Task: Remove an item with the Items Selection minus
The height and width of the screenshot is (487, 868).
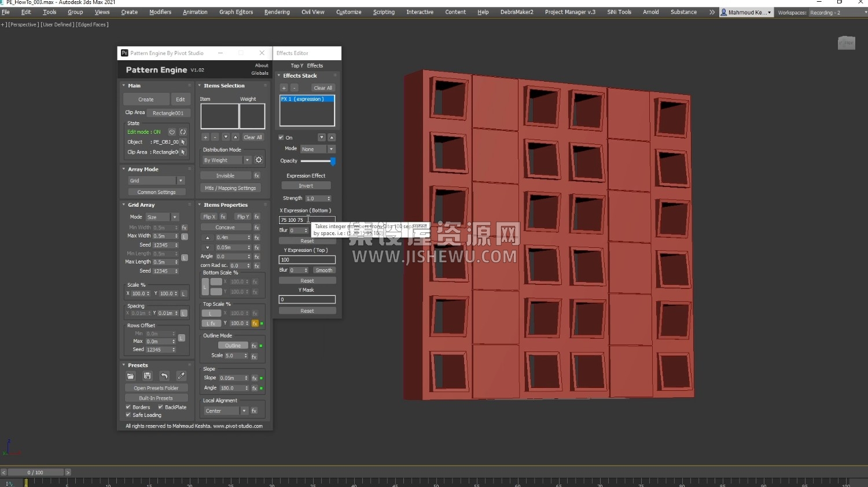Action: (215, 137)
